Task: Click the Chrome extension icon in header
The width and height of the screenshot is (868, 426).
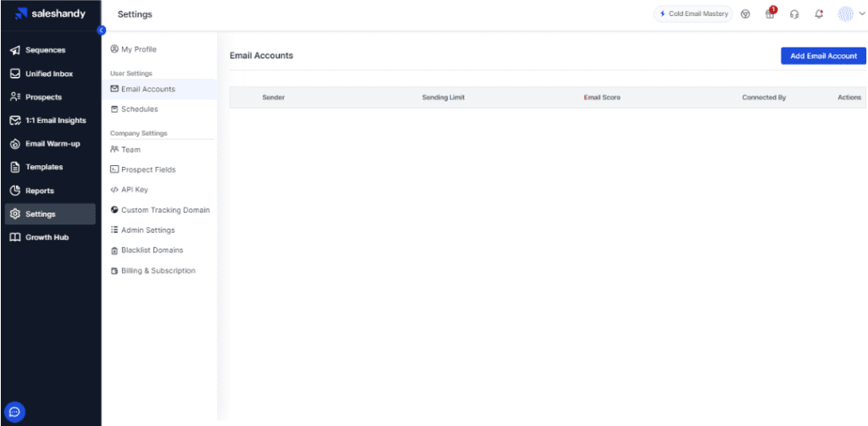Action: click(746, 14)
